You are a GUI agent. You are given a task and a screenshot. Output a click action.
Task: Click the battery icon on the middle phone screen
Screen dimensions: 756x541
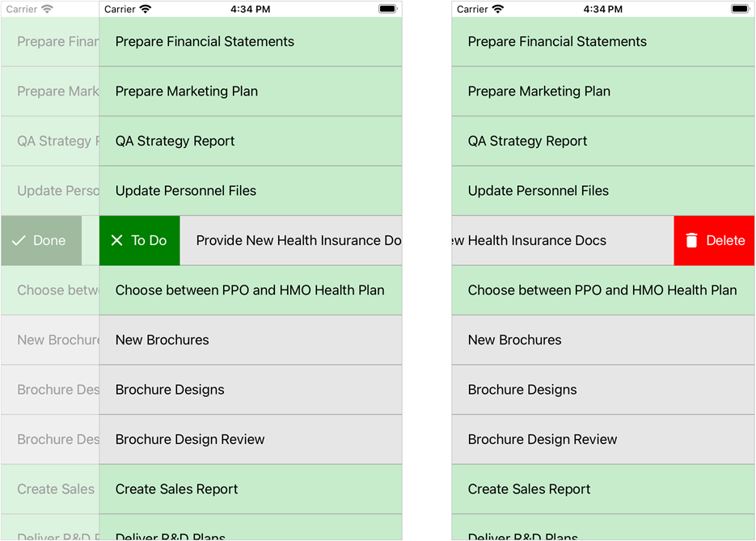[388, 10]
